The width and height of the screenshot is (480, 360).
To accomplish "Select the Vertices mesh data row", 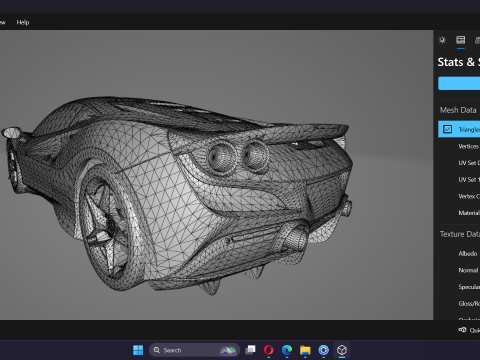I will click(459, 146).
